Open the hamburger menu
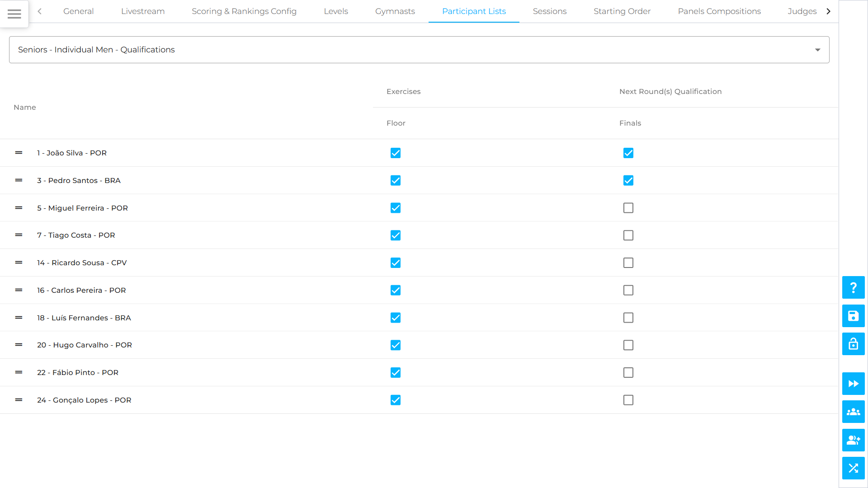 click(x=14, y=14)
